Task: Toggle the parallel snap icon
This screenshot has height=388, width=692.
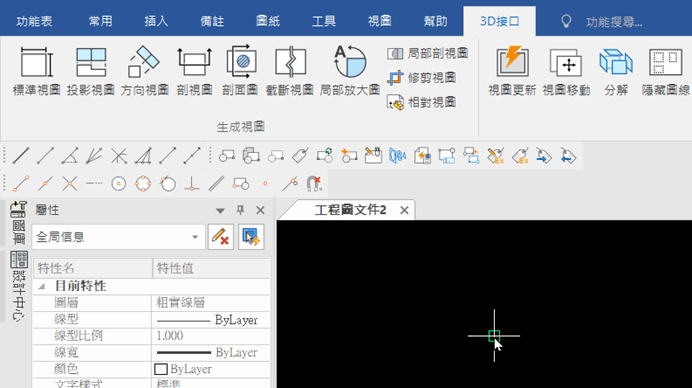Action: (x=216, y=183)
